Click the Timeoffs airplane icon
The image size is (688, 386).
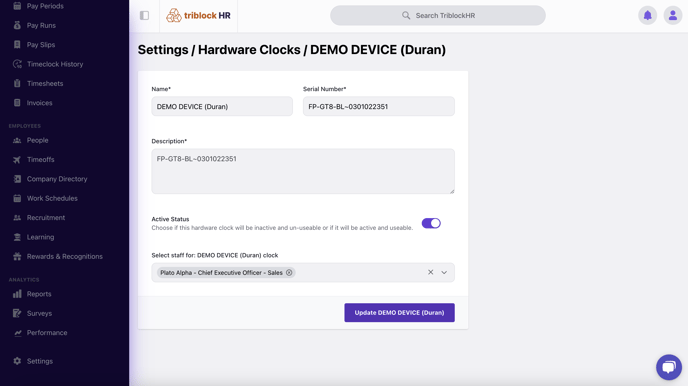click(17, 160)
